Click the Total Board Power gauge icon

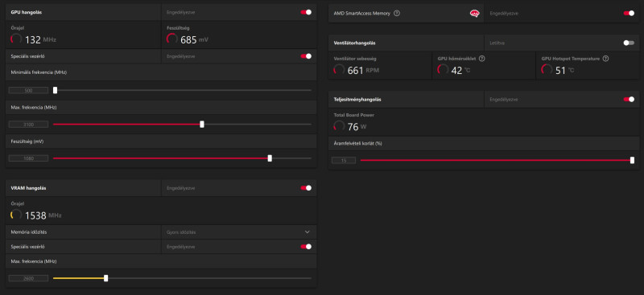tap(339, 126)
